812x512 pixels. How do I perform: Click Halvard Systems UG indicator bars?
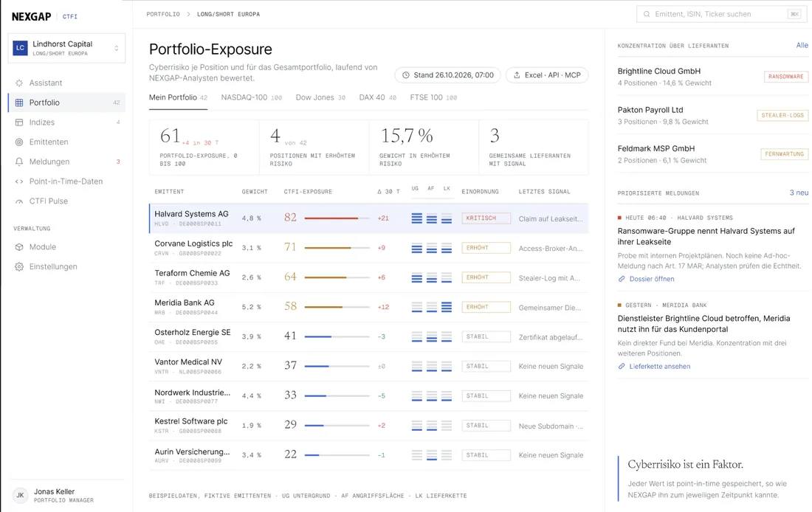tap(417, 218)
